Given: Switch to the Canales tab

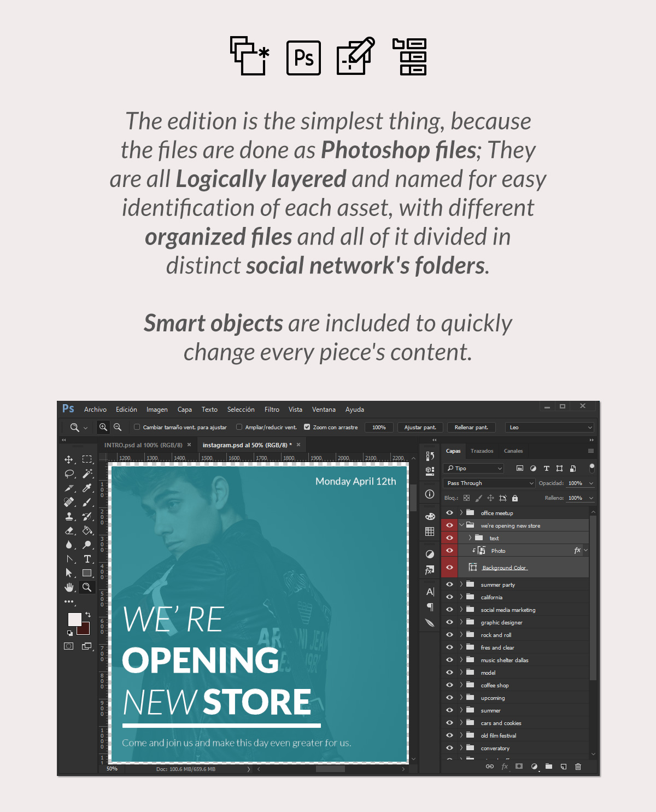Looking at the screenshot, I should [513, 451].
